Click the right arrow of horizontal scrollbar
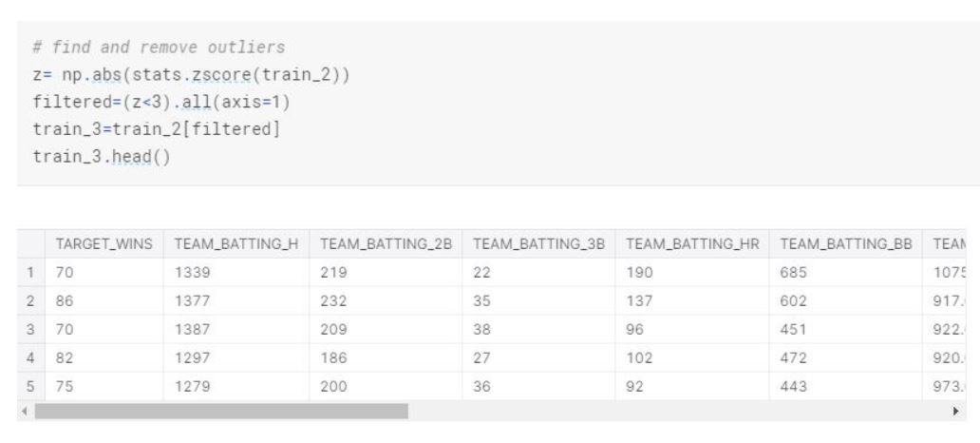 tap(955, 411)
